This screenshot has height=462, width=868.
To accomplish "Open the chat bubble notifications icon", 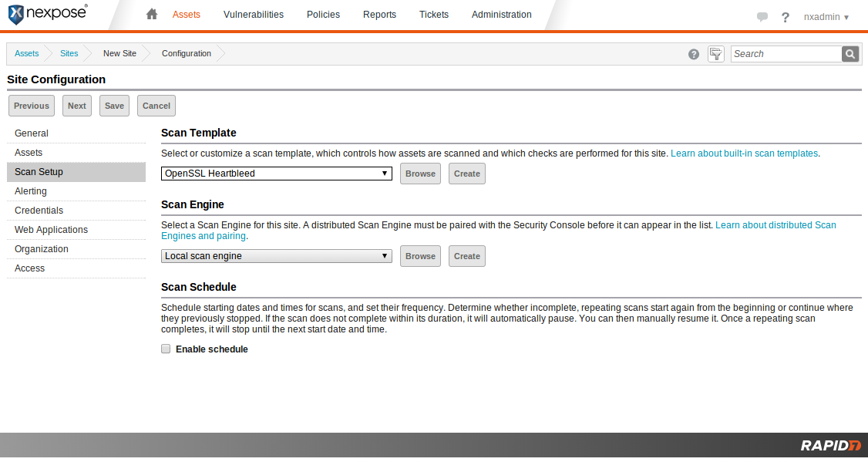I will coord(762,17).
